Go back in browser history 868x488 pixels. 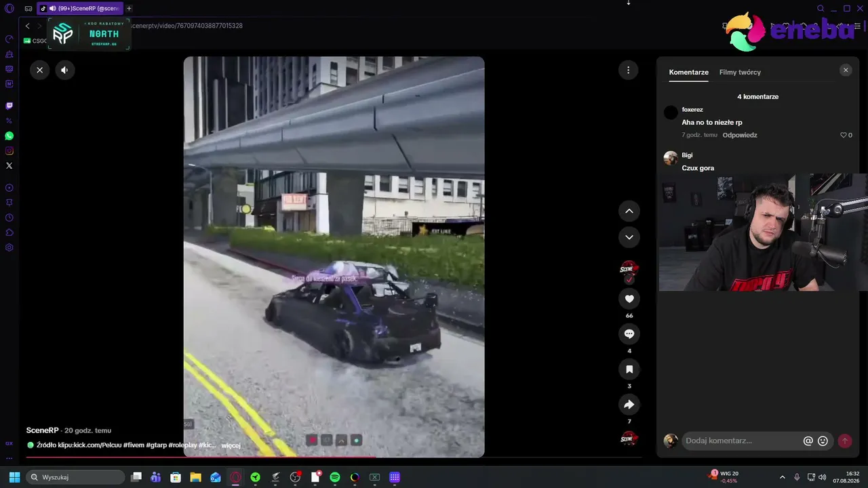coord(27,26)
